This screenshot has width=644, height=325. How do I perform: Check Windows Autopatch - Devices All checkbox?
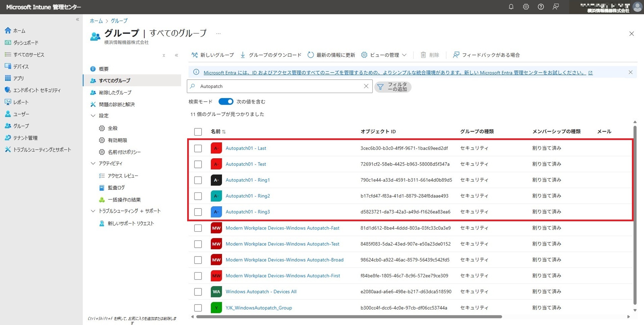[198, 292]
